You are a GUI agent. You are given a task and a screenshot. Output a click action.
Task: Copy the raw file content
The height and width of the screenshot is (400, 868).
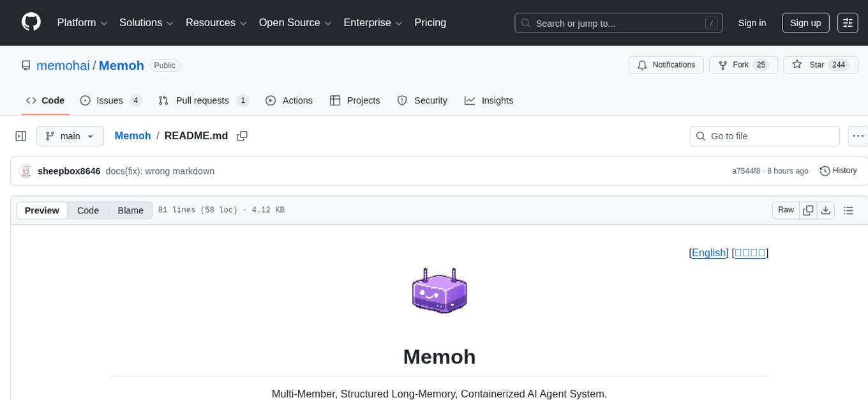(x=808, y=210)
